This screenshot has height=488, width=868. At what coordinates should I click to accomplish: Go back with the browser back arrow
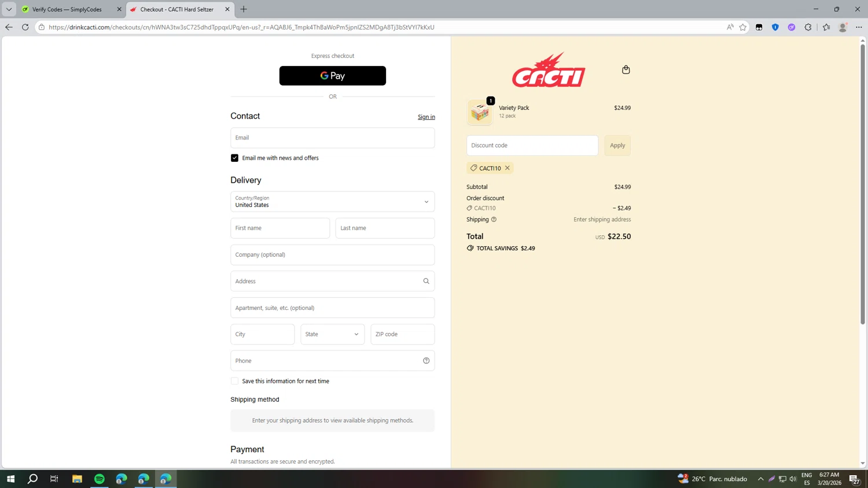(9, 27)
